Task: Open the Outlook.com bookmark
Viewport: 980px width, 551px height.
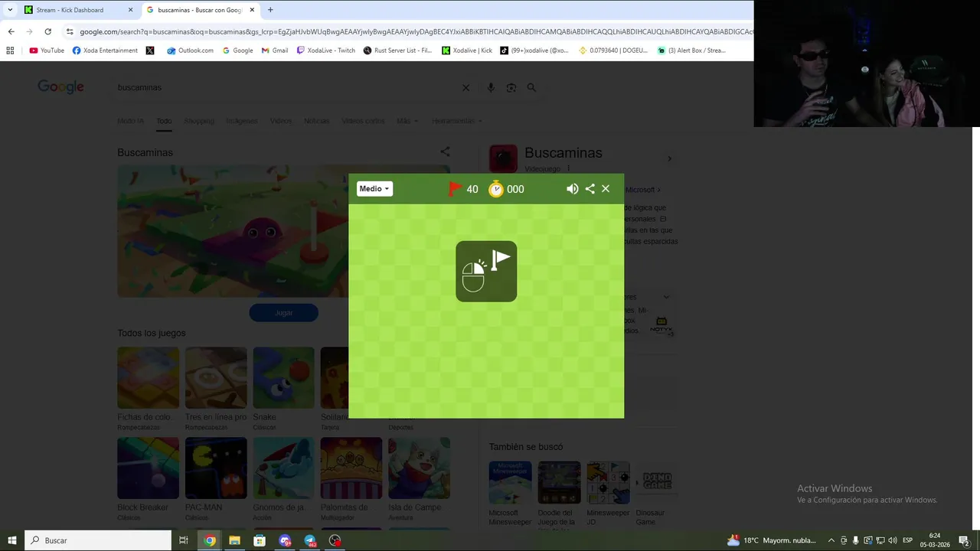Action: click(x=191, y=51)
